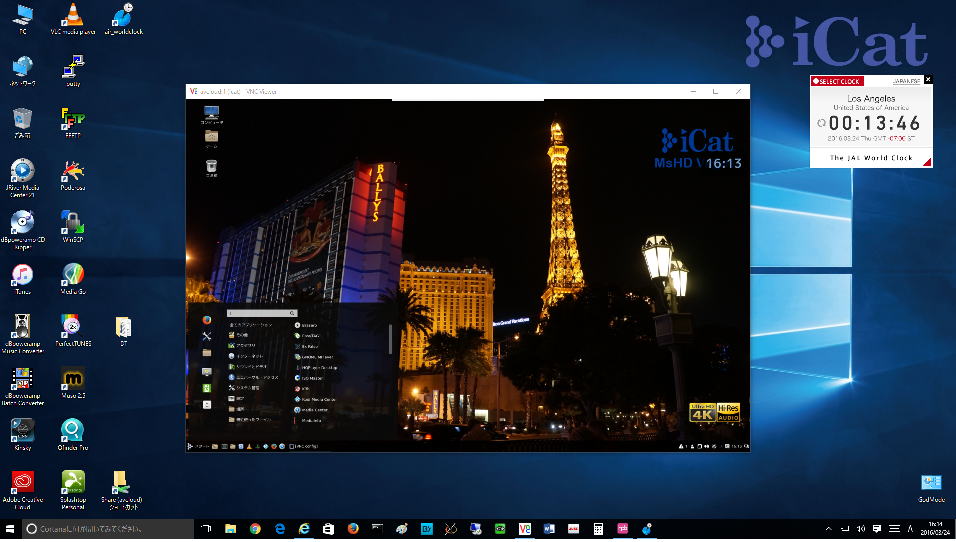
Task: Open system settings wrench in VNC menu sidebar
Action: click(207, 336)
